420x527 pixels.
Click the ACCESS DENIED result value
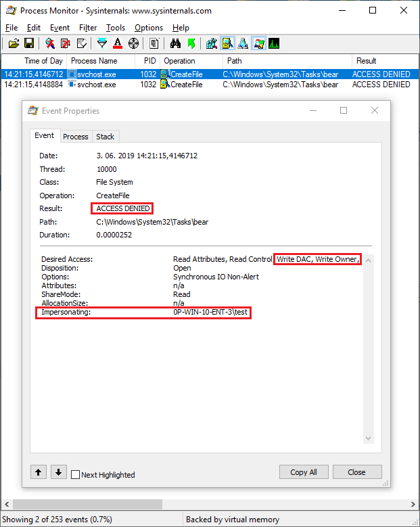(123, 208)
